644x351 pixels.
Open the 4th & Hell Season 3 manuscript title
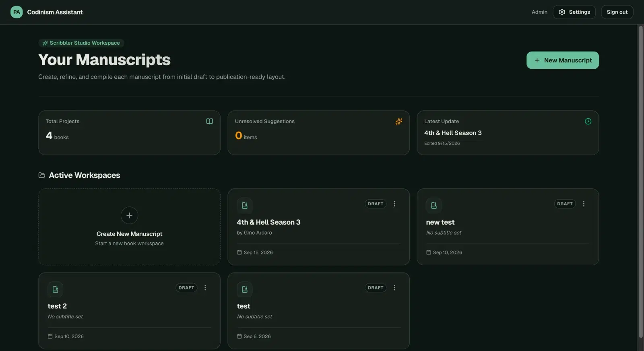(x=268, y=222)
